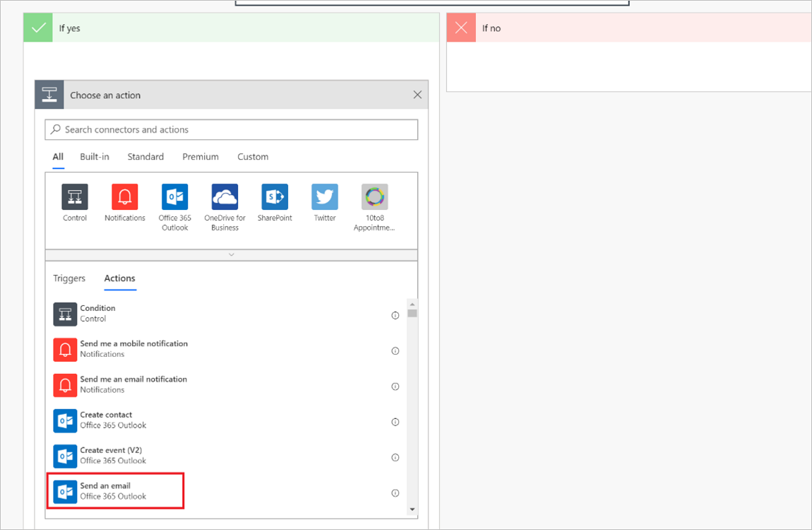Click the search connectors and actions field
The height and width of the screenshot is (530, 812).
[x=231, y=129]
